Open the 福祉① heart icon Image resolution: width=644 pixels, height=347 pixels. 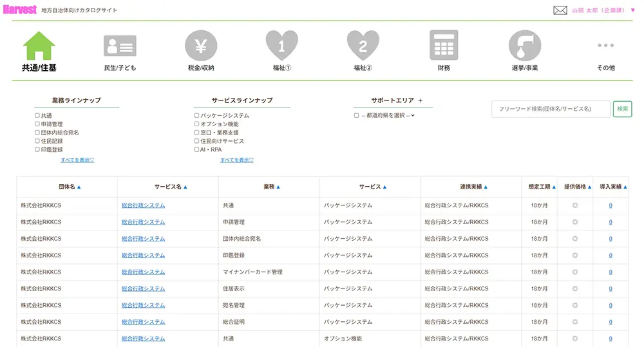tap(282, 46)
